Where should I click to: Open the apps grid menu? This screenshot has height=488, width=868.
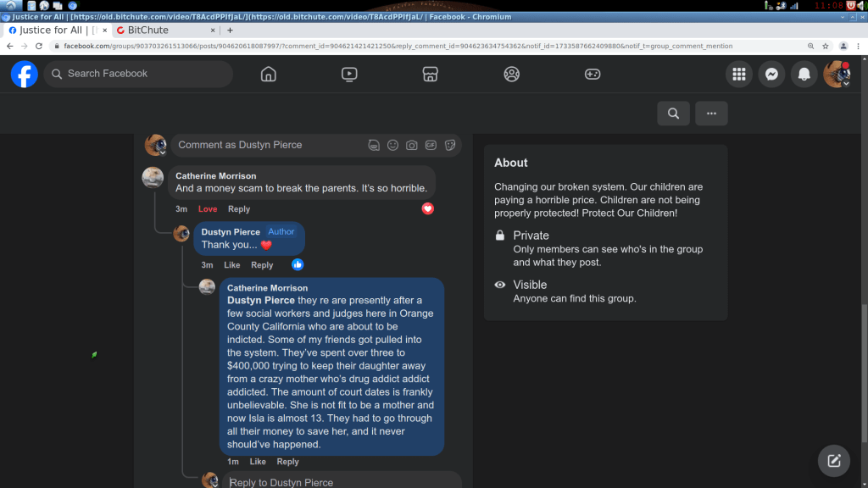(x=739, y=74)
